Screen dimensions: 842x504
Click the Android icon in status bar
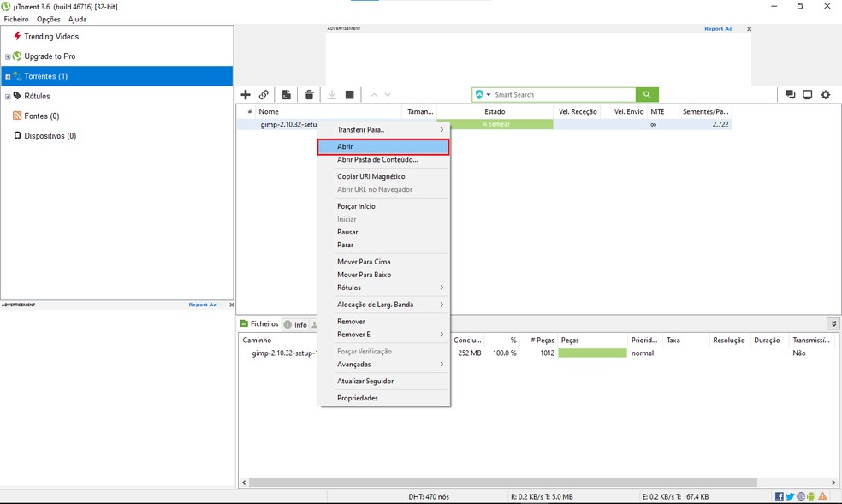[811, 496]
